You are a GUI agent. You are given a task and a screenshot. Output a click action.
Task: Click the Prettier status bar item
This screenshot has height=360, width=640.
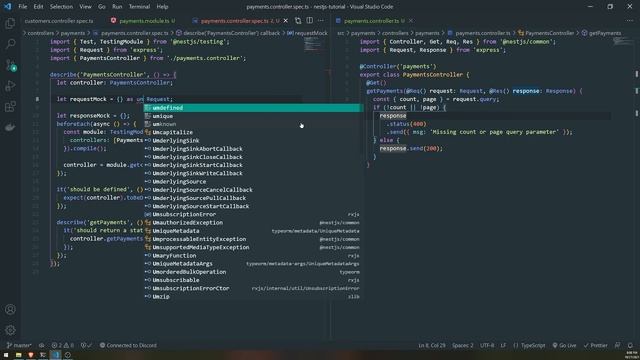click(596, 345)
